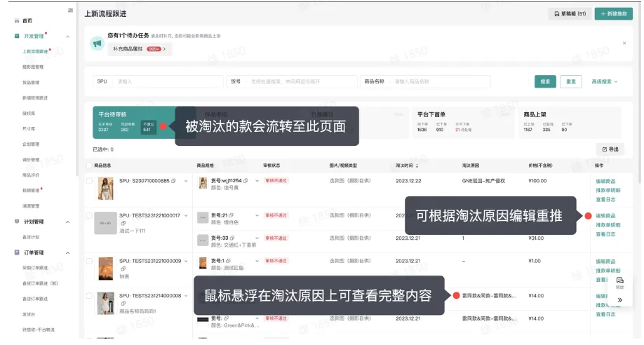This screenshot has height=345, width=644.
Task: Open 备货计划 in sidebar
Action: pyautogui.click(x=31, y=237)
